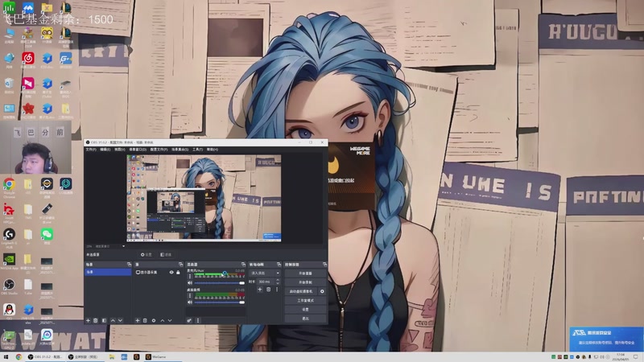The image size is (644, 362).
Task: Open the View menu in OBS
Action: tap(119, 150)
